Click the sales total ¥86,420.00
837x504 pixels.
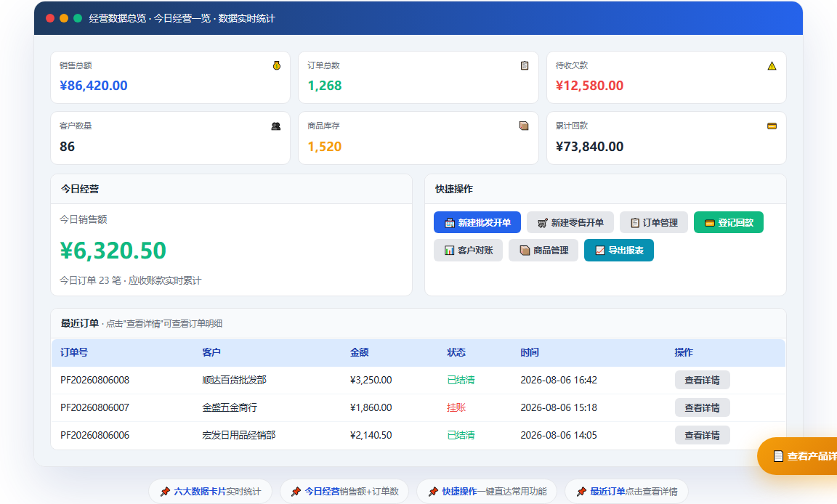point(94,86)
